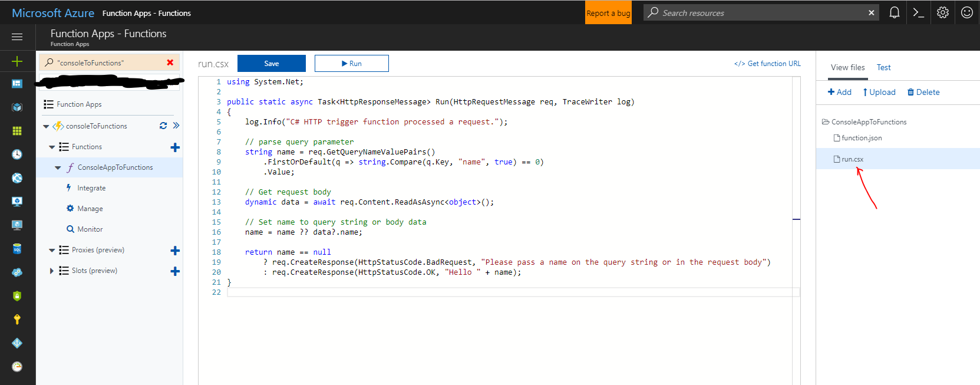Save the run.csx file
The height and width of the screenshot is (385, 980).
(272, 63)
